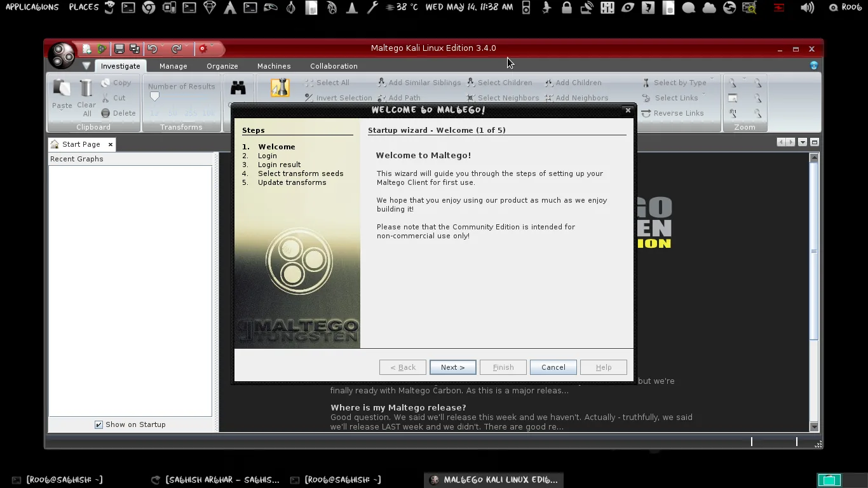Click the green Open graph icon
The image size is (868, 488).
click(102, 49)
